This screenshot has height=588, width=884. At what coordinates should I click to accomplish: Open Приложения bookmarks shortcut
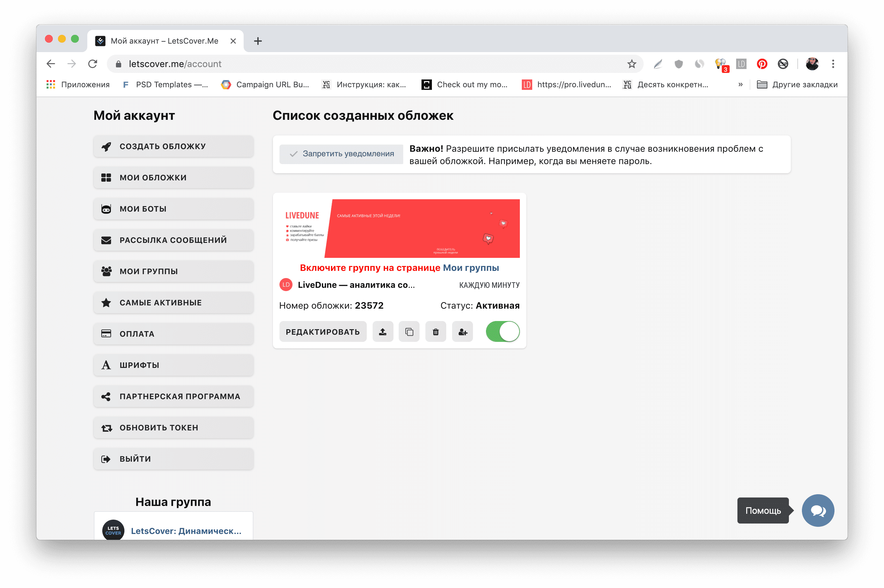[x=78, y=84]
